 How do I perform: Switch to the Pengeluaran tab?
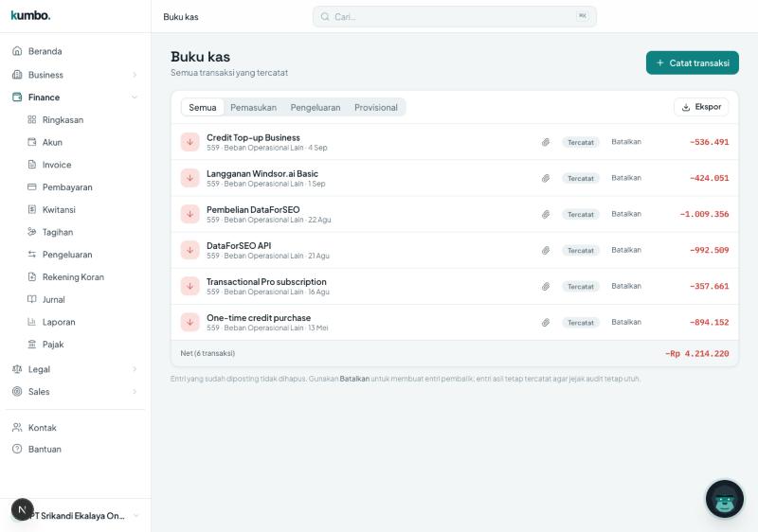coord(316,107)
